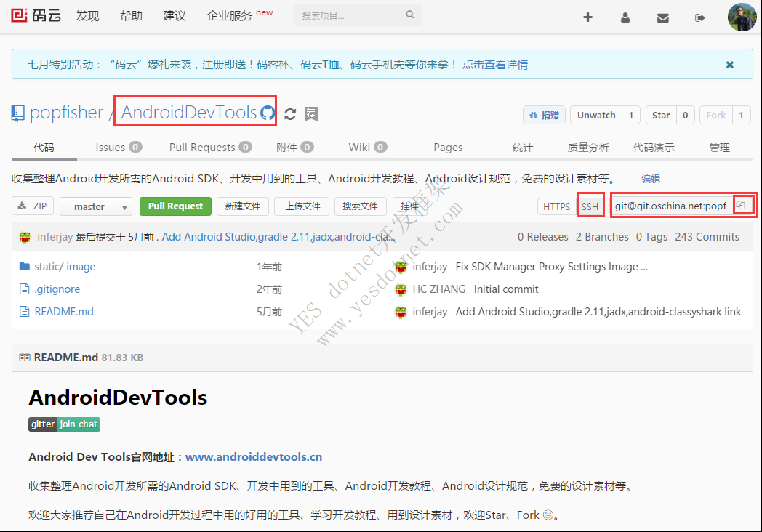This screenshot has width=762, height=532.
Task: Click the 搜索文件 button
Action: click(x=360, y=206)
